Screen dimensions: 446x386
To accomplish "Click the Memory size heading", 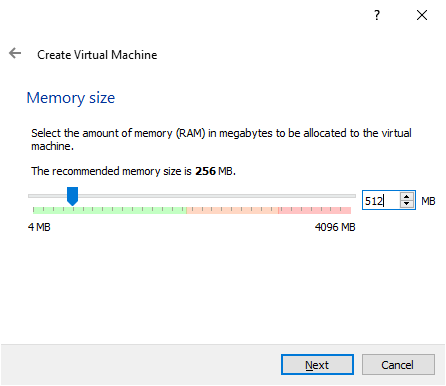I will coord(71,98).
